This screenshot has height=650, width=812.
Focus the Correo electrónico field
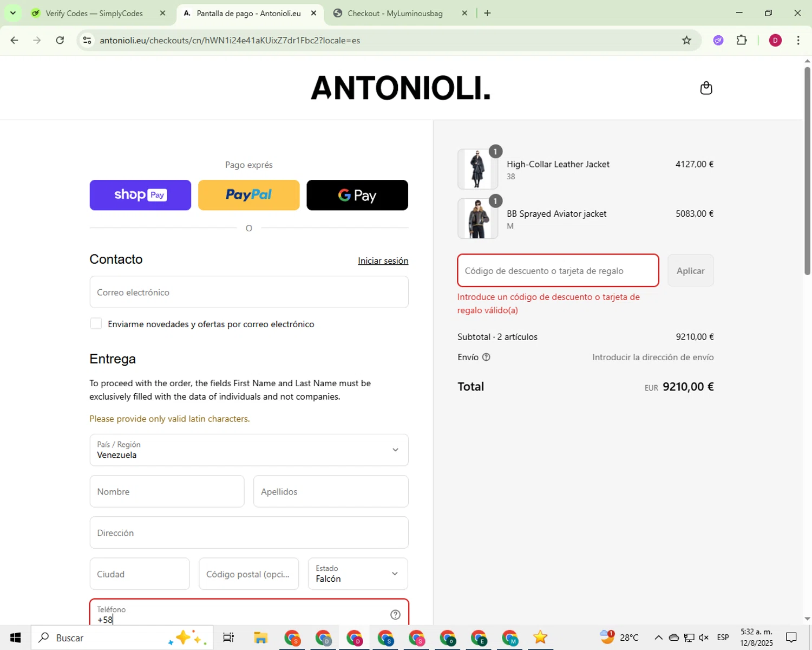point(249,292)
